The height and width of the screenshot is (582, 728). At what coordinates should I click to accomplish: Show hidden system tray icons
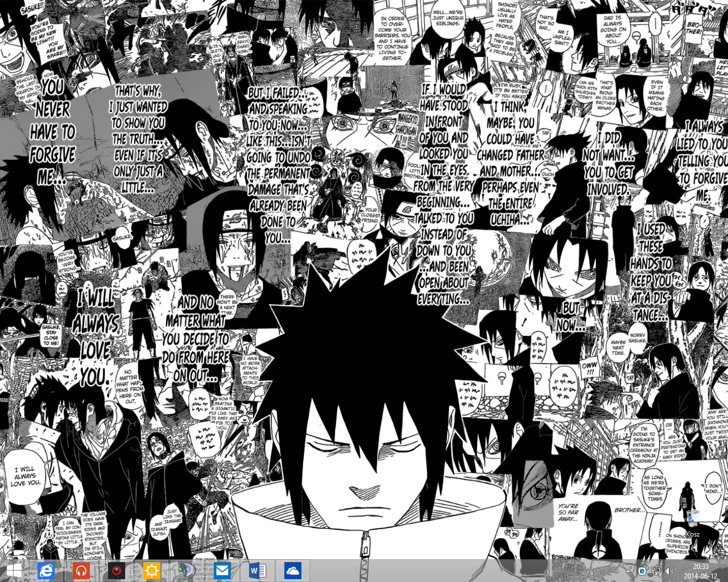click(x=628, y=571)
